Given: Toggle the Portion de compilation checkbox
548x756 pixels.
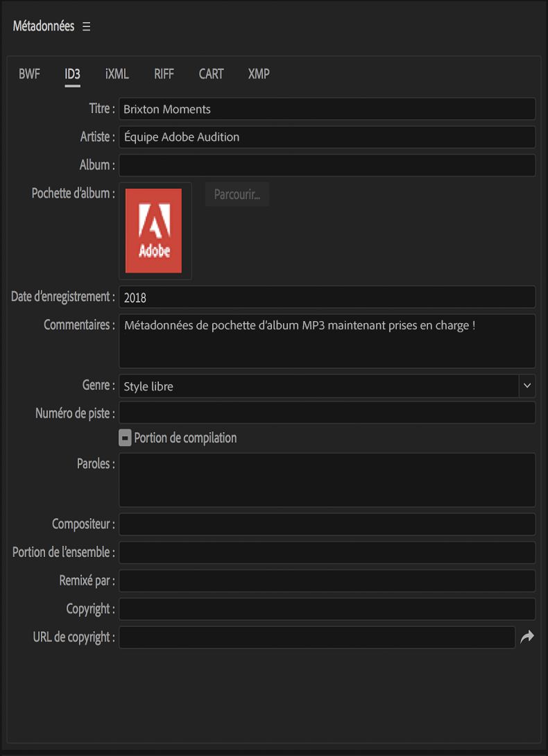Looking at the screenshot, I should point(126,438).
